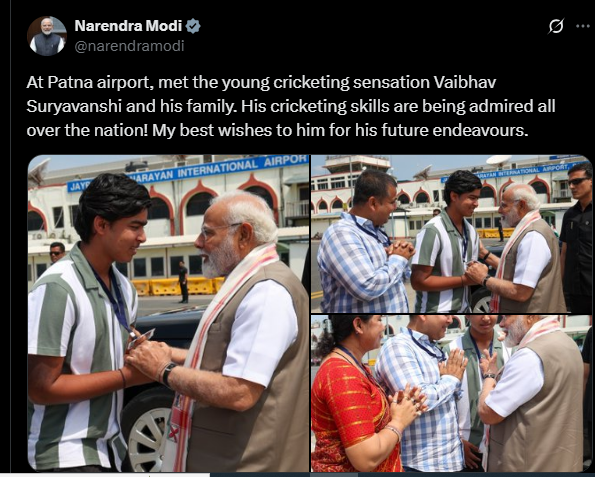Open the @narendramodi handle link
Image resolution: width=595 pixels, height=477 pixels.
click(x=129, y=46)
